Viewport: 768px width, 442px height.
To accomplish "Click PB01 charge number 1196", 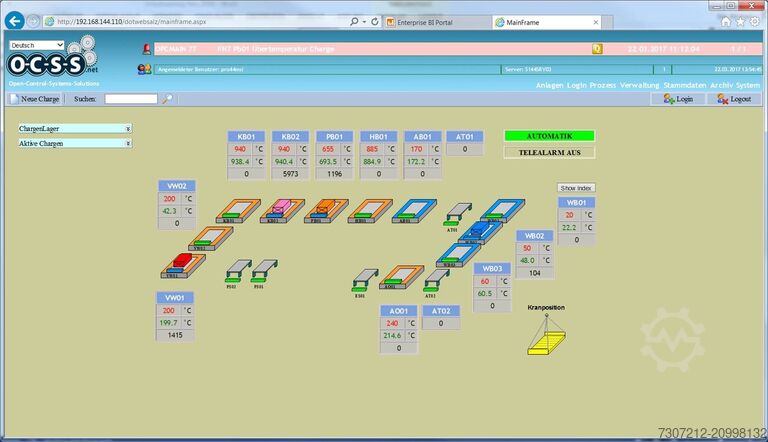I will point(335,174).
